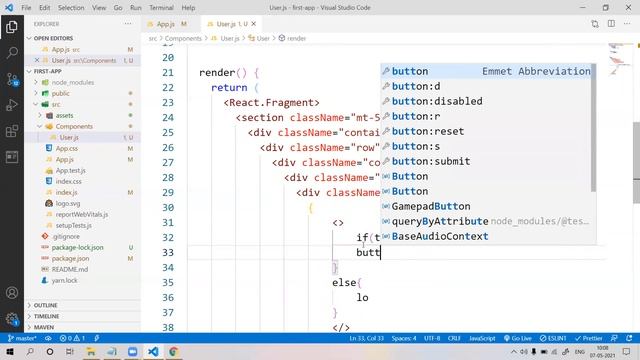The height and width of the screenshot is (360, 640).
Task: Expand the Maven section
Action: tap(44, 327)
